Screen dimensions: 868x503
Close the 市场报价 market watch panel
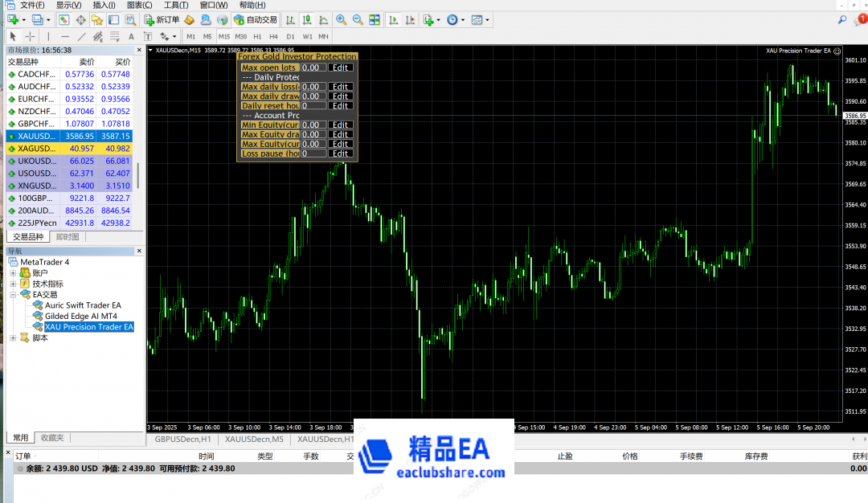click(139, 50)
